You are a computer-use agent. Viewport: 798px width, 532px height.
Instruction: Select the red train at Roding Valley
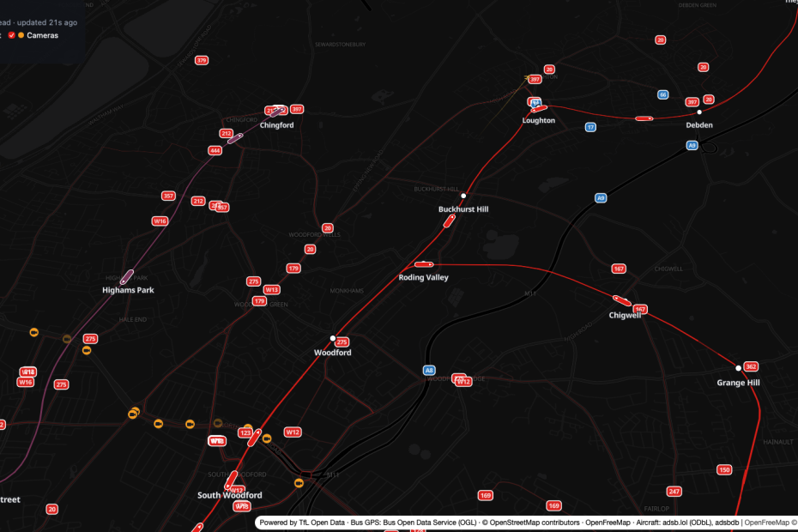tap(423, 264)
